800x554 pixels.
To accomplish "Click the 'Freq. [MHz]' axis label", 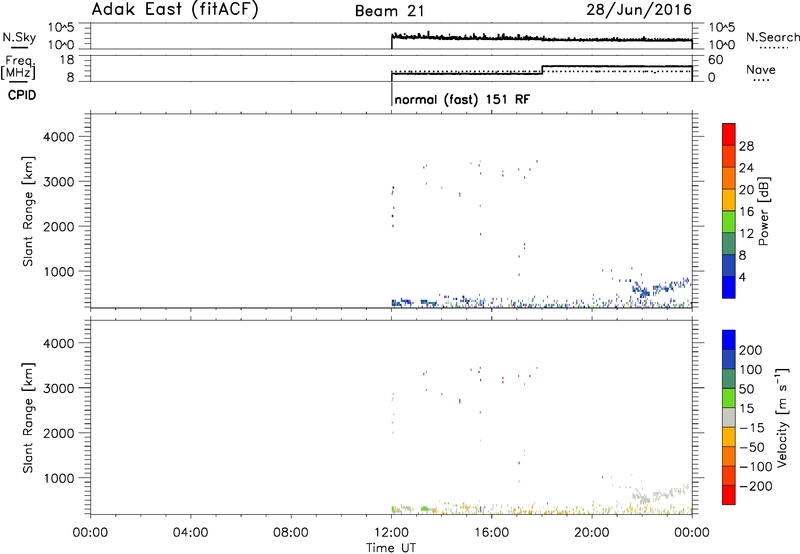I will pos(19,68).
